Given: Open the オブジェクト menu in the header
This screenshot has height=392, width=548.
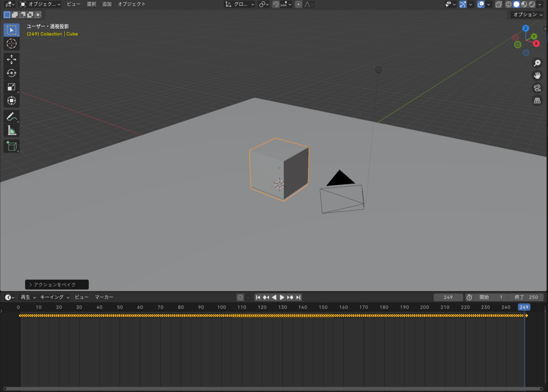Looking at the screenshot, I should tap(131, 4).
